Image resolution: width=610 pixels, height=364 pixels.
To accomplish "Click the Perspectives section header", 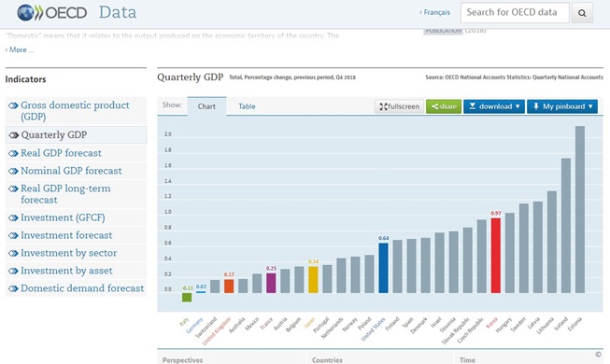I will click(182, 360).
